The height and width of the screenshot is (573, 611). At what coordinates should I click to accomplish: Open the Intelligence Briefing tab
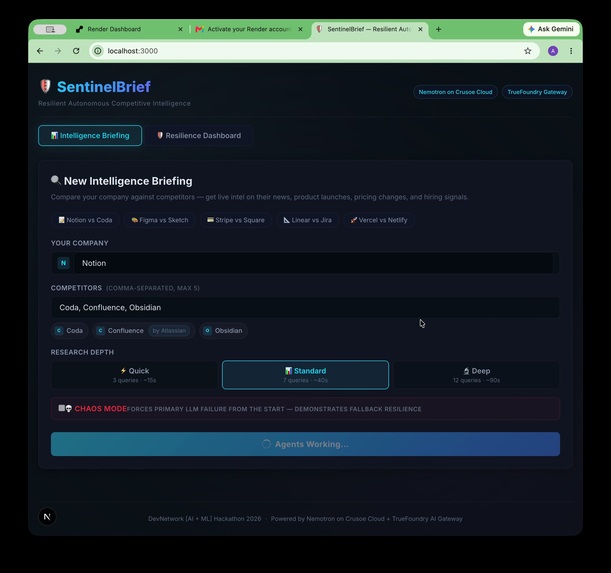pyautogui.click(x=90, y=136)
